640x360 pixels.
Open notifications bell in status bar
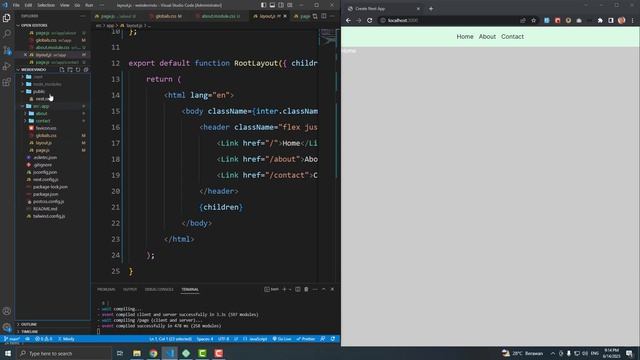(333, 339)
